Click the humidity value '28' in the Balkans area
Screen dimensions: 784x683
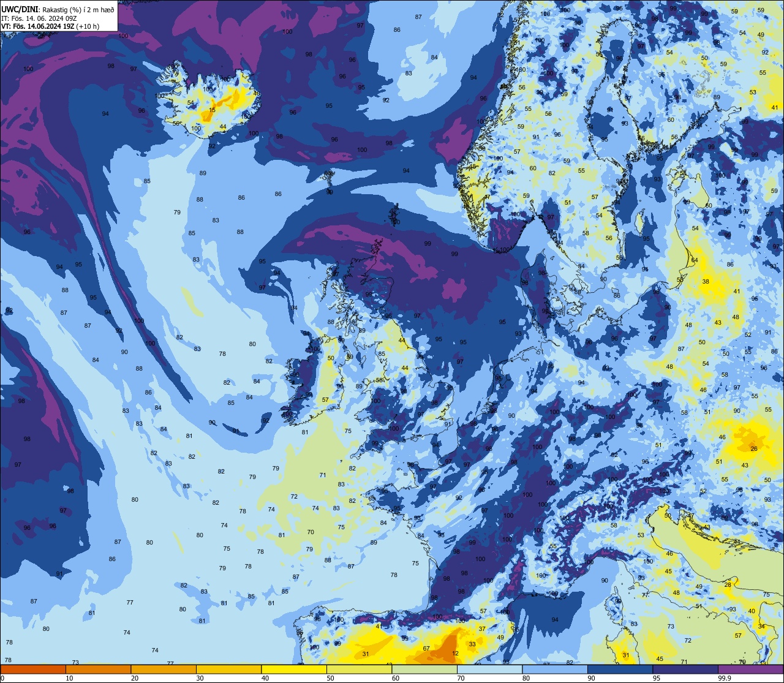728,585
